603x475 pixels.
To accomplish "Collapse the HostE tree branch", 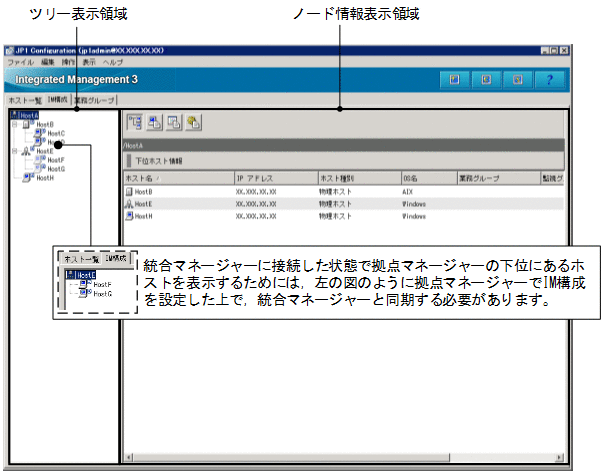I will tap(15, 151).
